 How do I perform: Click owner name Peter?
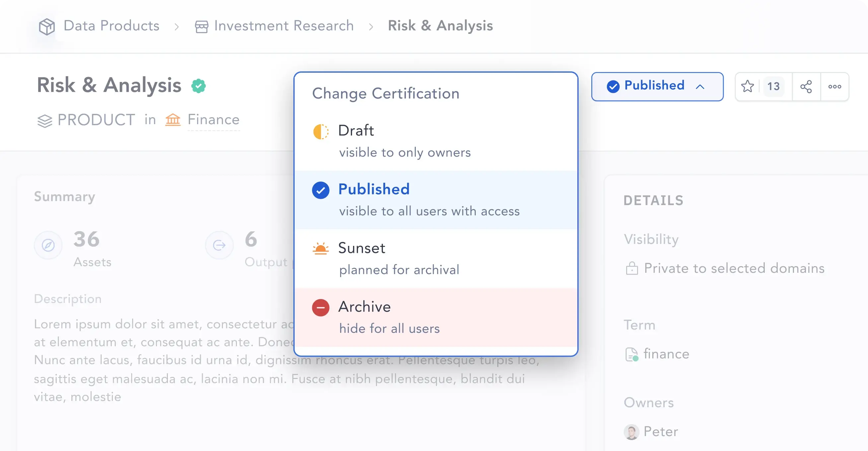[x=661, y=432]
